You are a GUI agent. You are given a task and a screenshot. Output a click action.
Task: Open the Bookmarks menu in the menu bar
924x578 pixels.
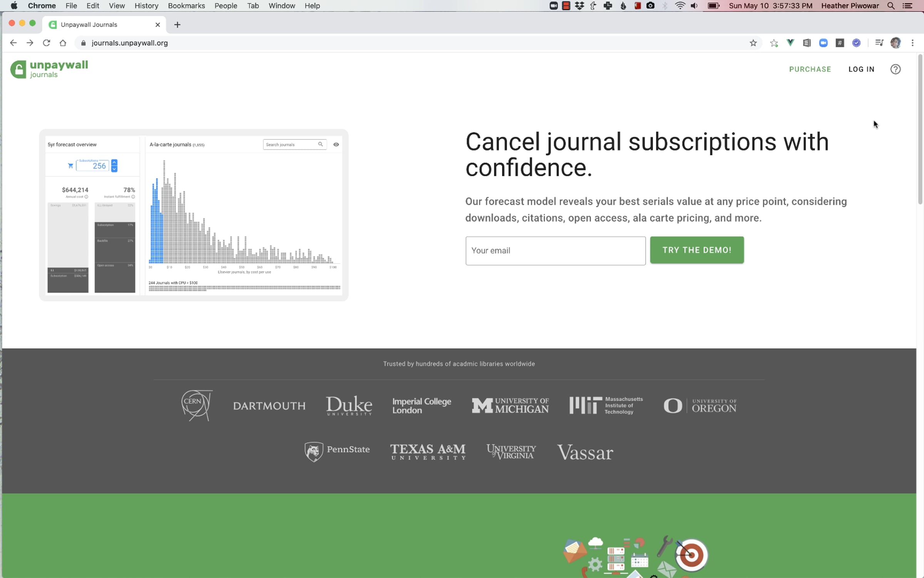186,6
